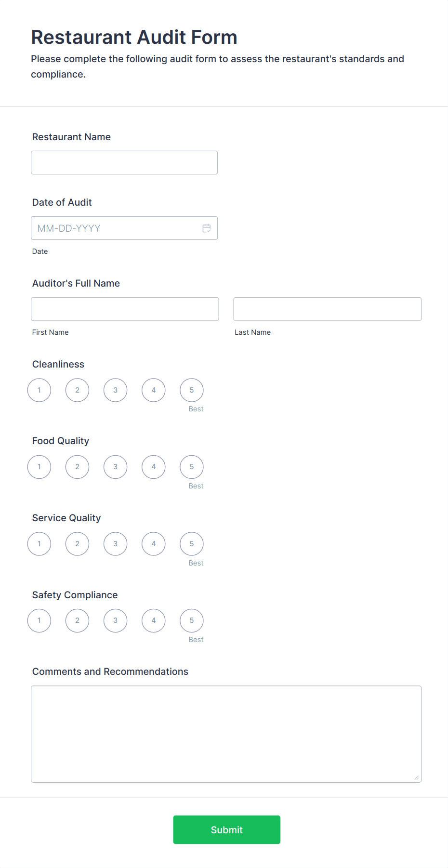Click the Comments and Recommendations text area
The image size is (448, 868).
tap(226, 734)
